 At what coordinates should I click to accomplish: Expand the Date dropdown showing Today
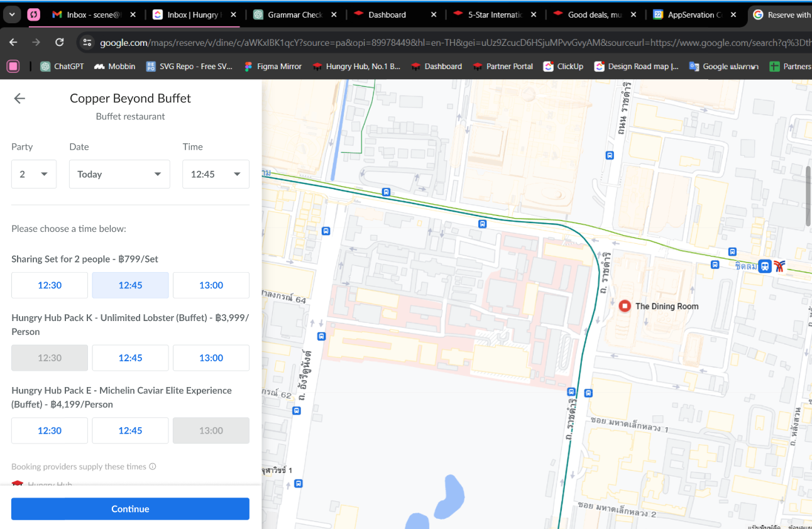(x=119, y=174)
